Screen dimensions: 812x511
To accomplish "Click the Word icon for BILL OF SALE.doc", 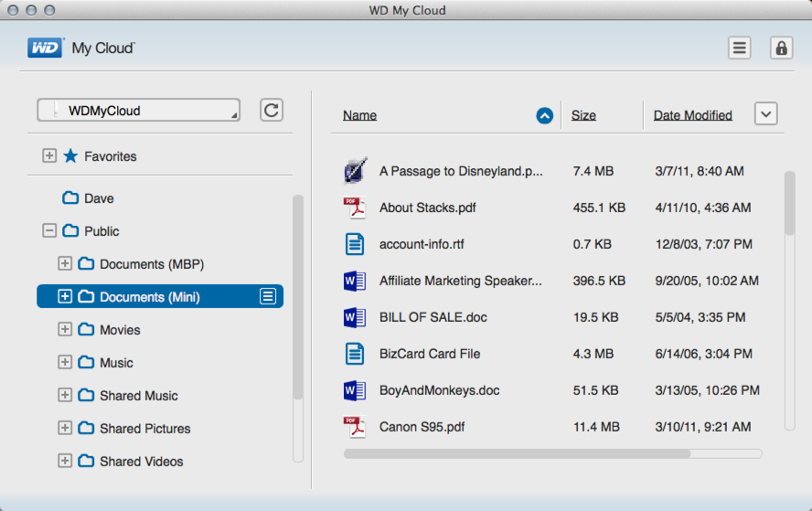I will 355,317.
